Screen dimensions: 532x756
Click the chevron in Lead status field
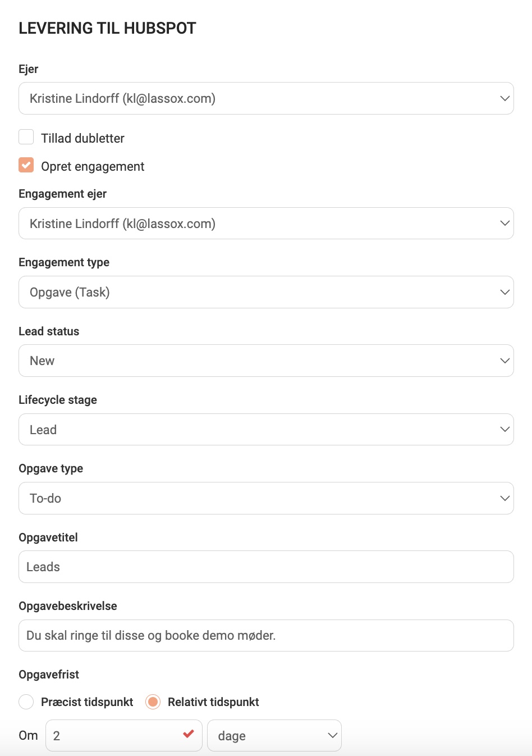(505, 361)
